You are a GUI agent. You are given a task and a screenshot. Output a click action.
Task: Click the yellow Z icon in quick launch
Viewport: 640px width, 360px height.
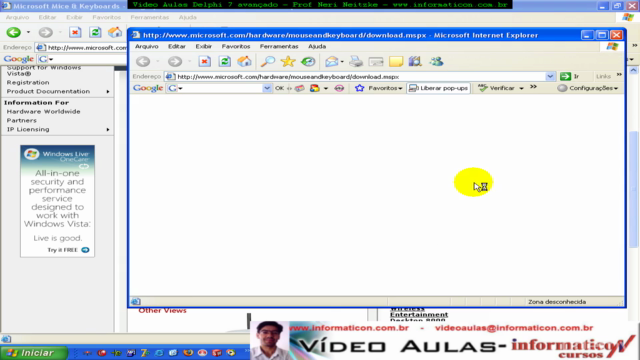144,353
